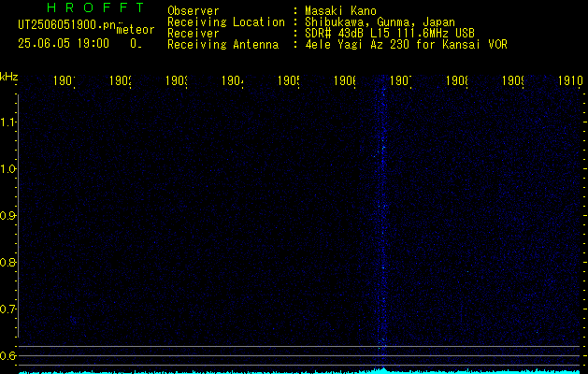The image size is (588, 374).
Task: Click the 'Receiving Location' label
Action: [226, 22]
